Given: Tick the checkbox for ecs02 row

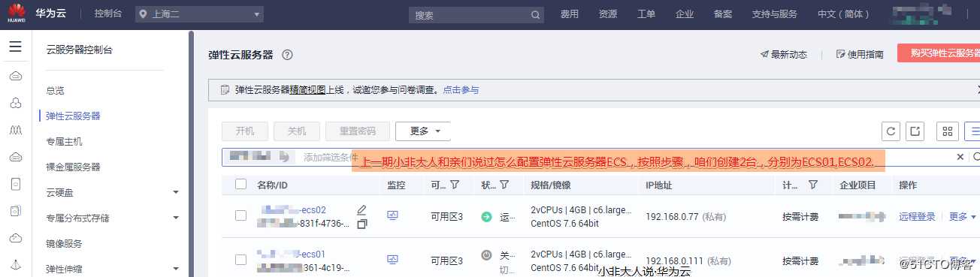Looking at the screenshot, I should coord(240,215).
